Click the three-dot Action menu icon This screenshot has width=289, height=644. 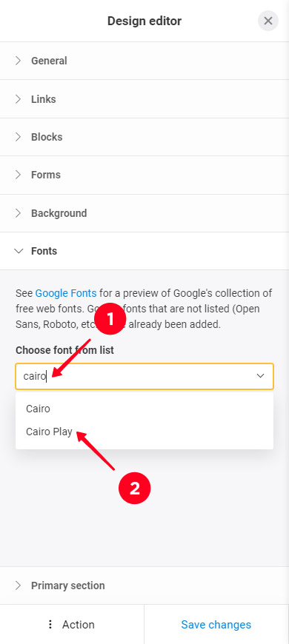[50, 624]
